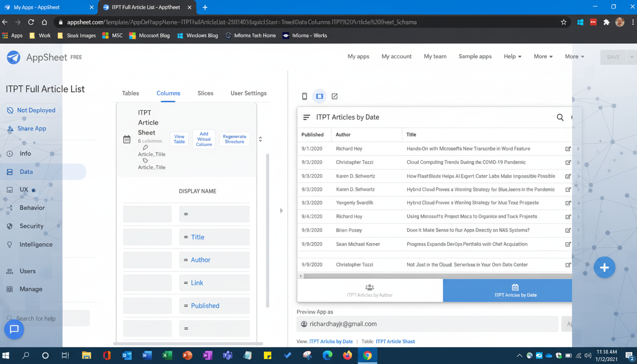Select the mobile phone preview size icon
Screen dimensions: 637x364
(x=304, y=96)
